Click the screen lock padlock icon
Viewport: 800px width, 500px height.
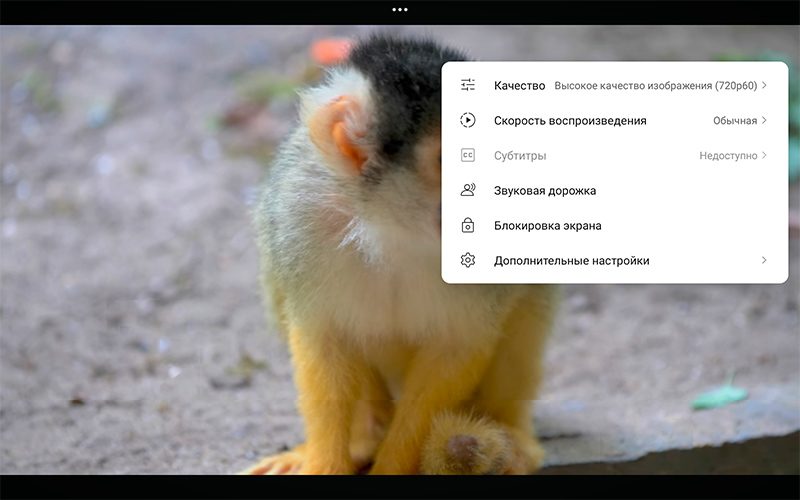click(x=468, y=226)
